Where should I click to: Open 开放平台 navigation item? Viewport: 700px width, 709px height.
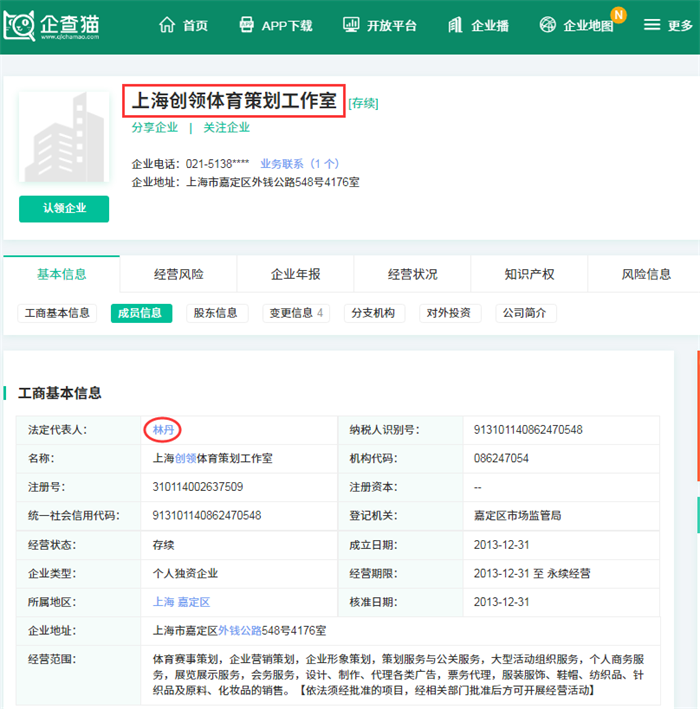coord(392,25)
